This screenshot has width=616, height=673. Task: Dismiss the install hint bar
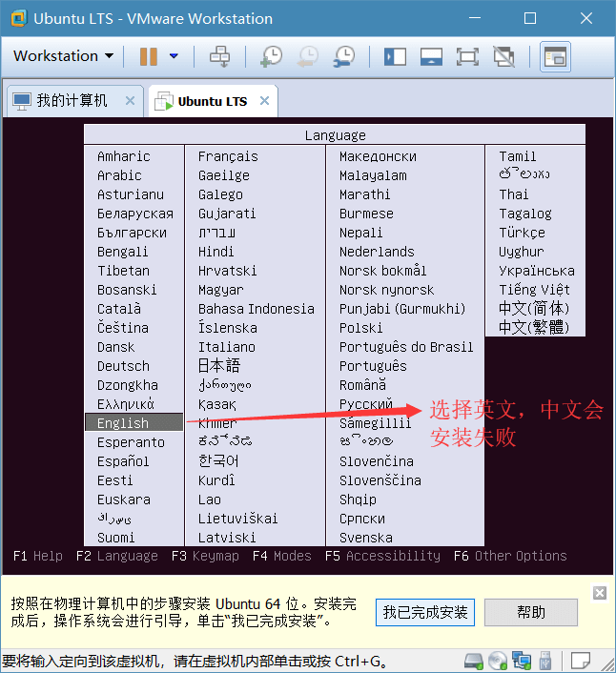point(600,593)
